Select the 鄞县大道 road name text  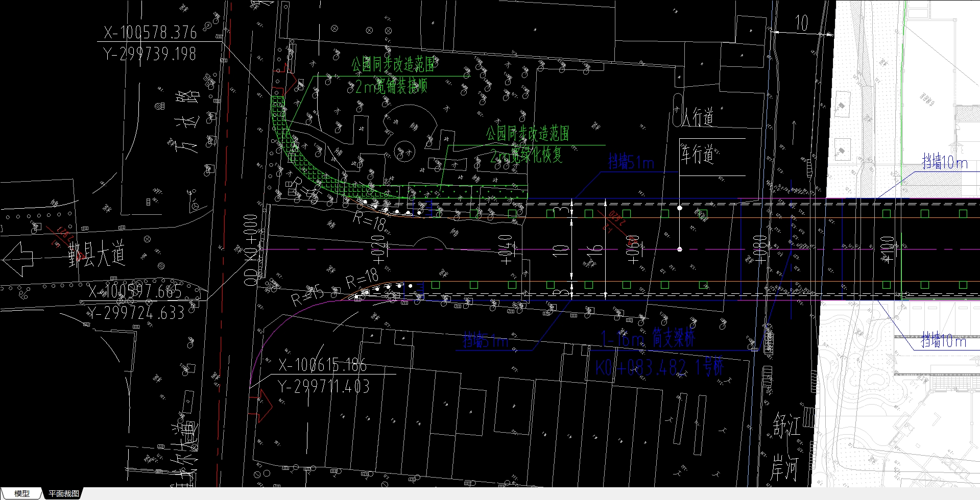97,255
